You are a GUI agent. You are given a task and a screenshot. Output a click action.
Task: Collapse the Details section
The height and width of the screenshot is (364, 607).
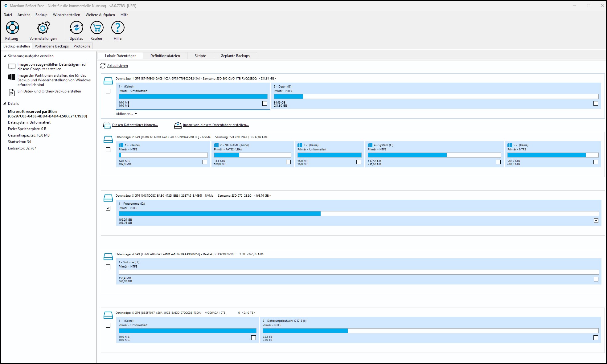[x=5, y=104]
